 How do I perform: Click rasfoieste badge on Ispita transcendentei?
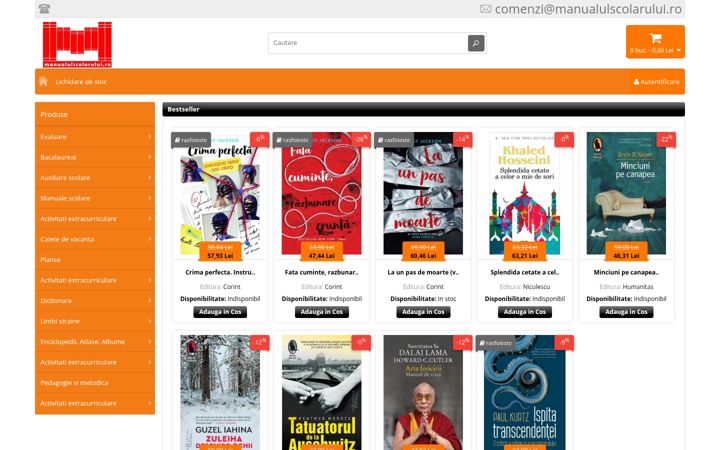(x=495, y=343)
